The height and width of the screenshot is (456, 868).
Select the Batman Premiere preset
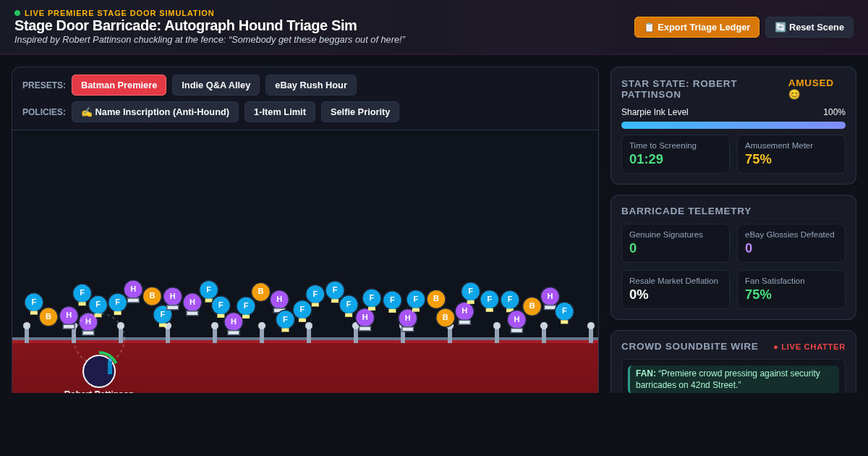119,85
